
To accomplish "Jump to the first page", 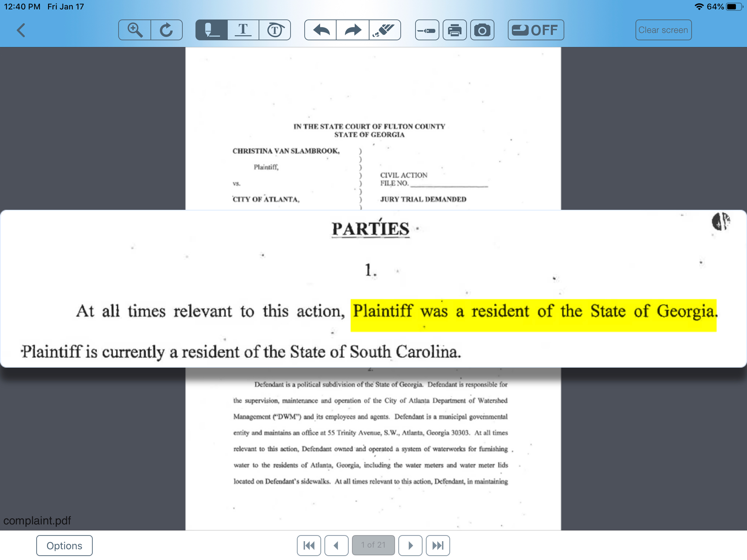I will 309,546.
